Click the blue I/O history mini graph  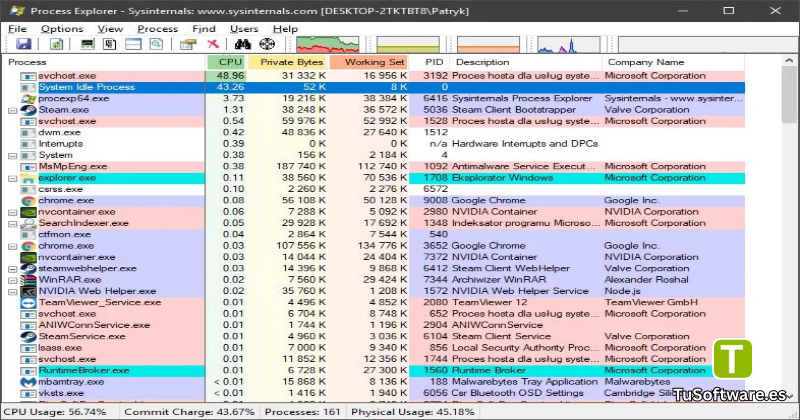click(568, 44)
